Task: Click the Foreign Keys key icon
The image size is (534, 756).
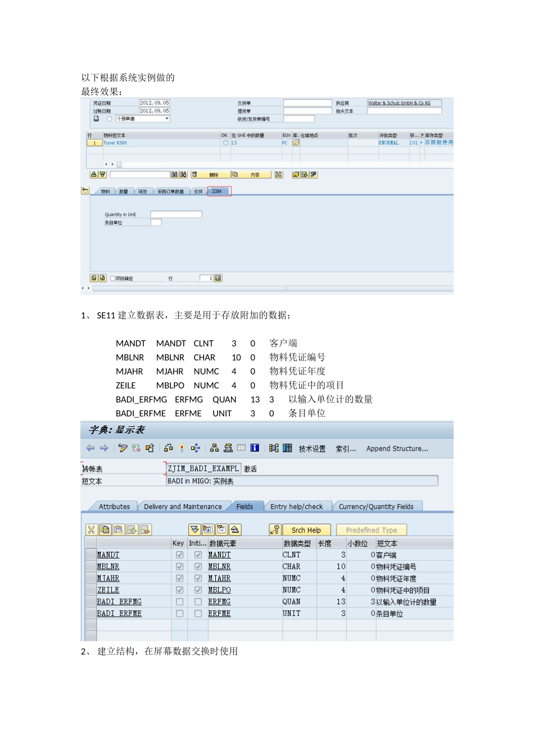Action: (275, 529)
